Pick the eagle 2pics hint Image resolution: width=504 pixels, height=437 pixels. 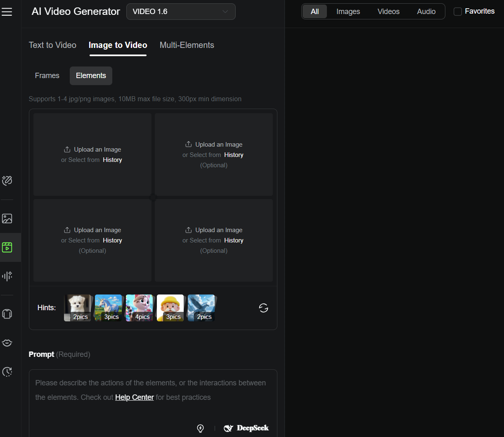[201, 308]
